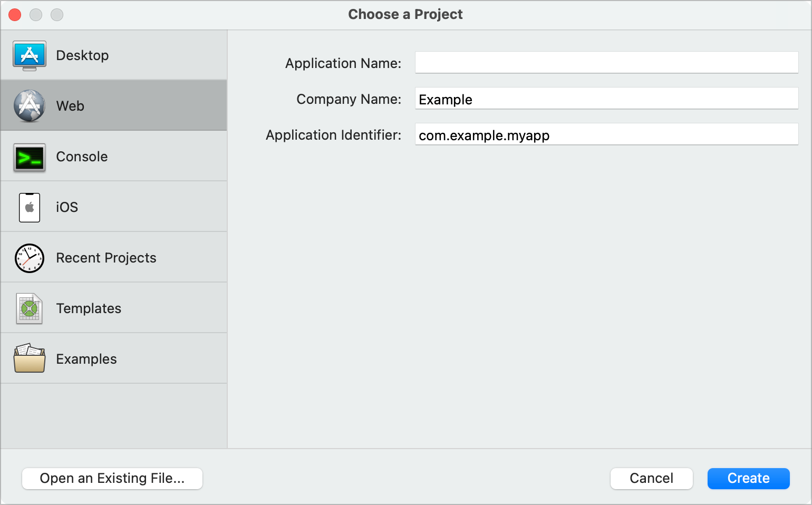Screen dimensions: 812x505
Task: Cancel the project chooser dialog
Action: coord(652,479)
